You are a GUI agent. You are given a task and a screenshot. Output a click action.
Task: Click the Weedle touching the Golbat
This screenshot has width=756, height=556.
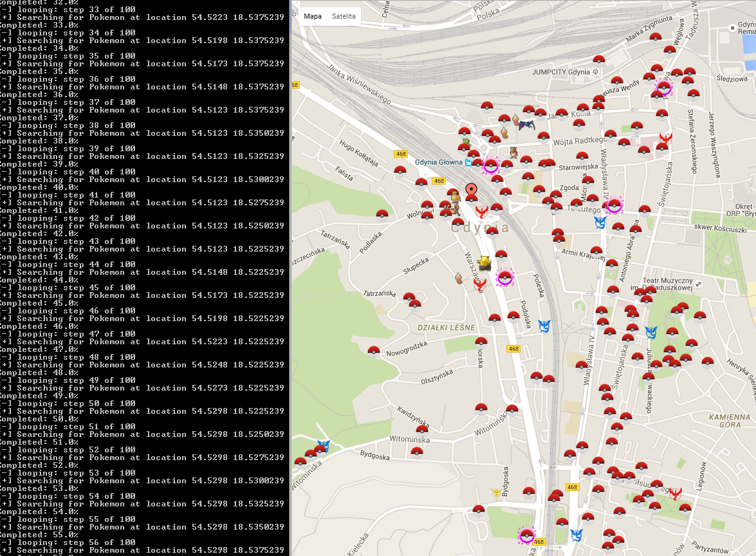point(516,120)
